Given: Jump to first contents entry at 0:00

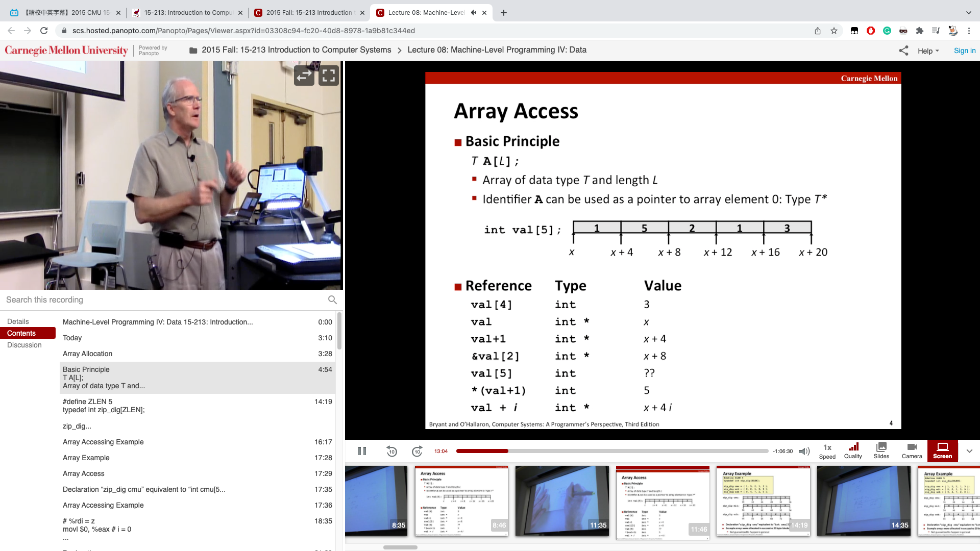Looking at the screenshot, I should coord(198,322).
